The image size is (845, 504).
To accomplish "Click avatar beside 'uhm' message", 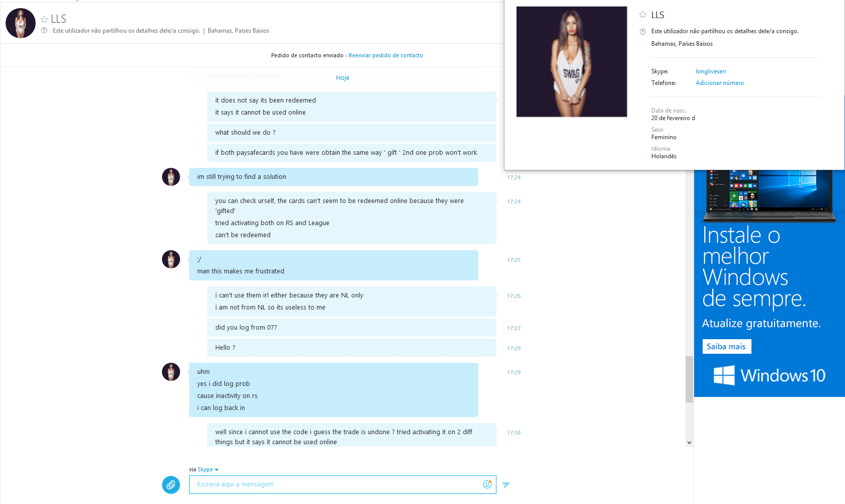I will (x=171, y=372).
